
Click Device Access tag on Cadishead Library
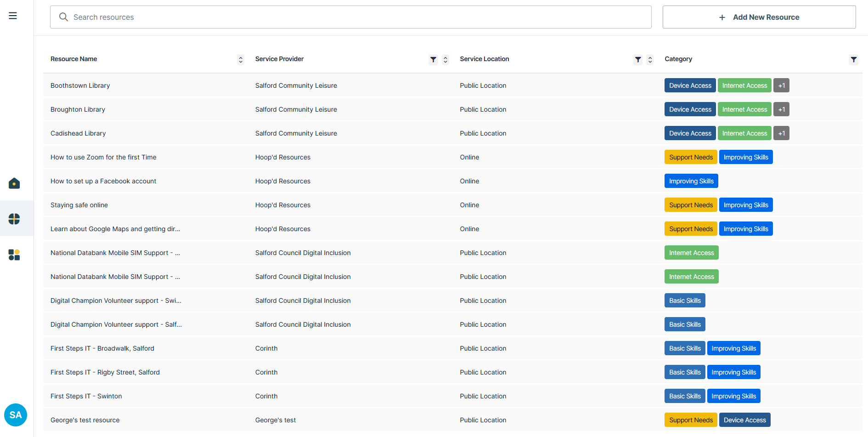tap(690, 133)
